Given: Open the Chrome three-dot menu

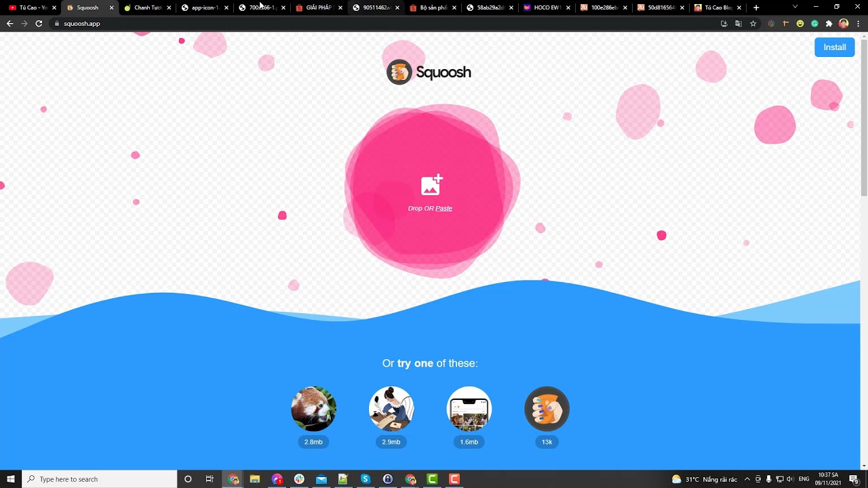Looking at the screenshot, I should pos(859,24).
